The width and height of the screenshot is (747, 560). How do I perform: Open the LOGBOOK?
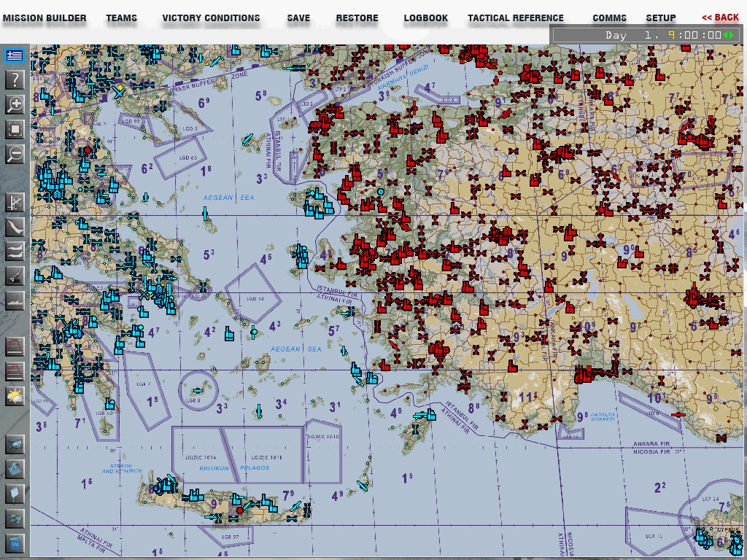(426, 18)
